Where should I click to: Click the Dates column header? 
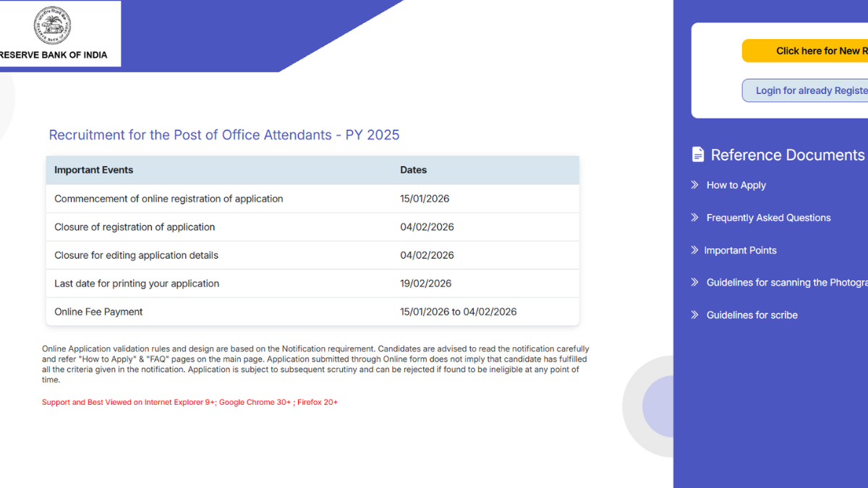413,170
